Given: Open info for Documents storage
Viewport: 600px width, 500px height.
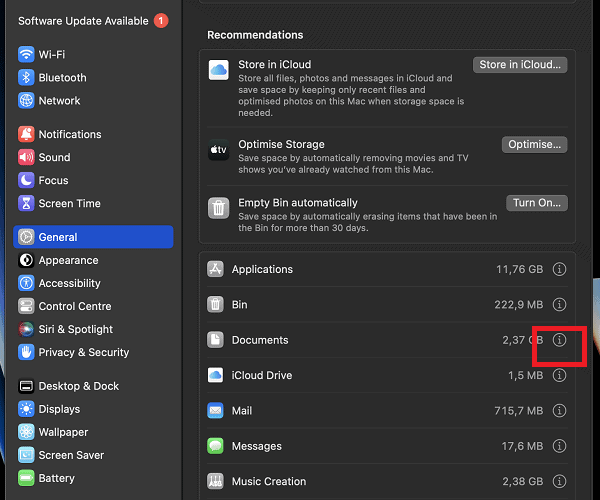Looking at the screenshot, I should (x=559, y=340).
